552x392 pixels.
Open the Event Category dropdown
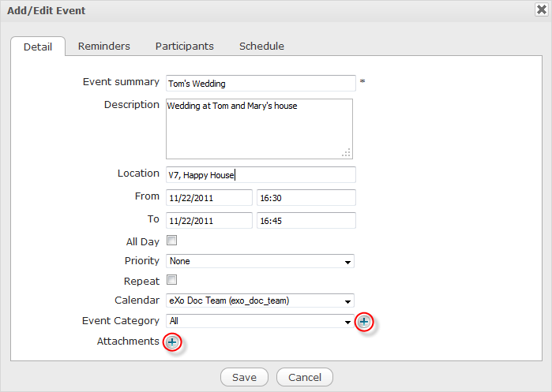tap(260, 321)
